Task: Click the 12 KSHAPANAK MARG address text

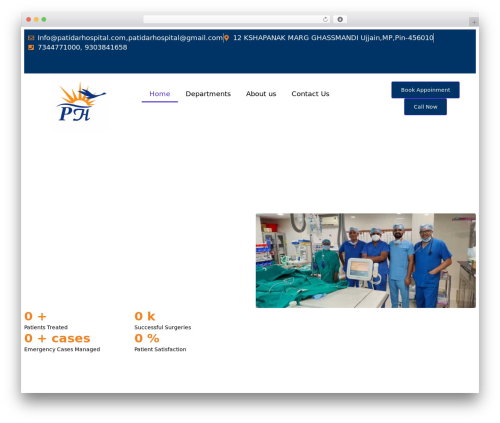Action: click(x=333, y=38)
